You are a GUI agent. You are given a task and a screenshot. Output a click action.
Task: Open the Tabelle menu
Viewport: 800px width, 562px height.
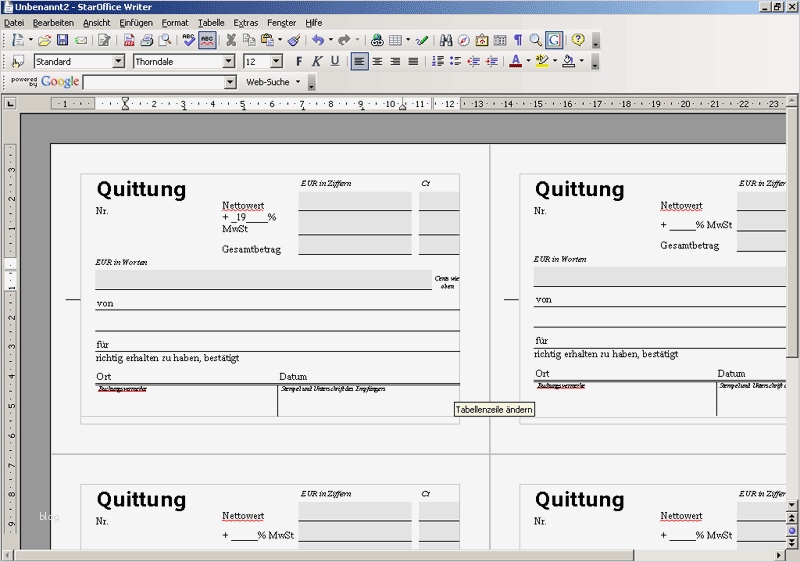pyautogui.click(x=211, y=22)
